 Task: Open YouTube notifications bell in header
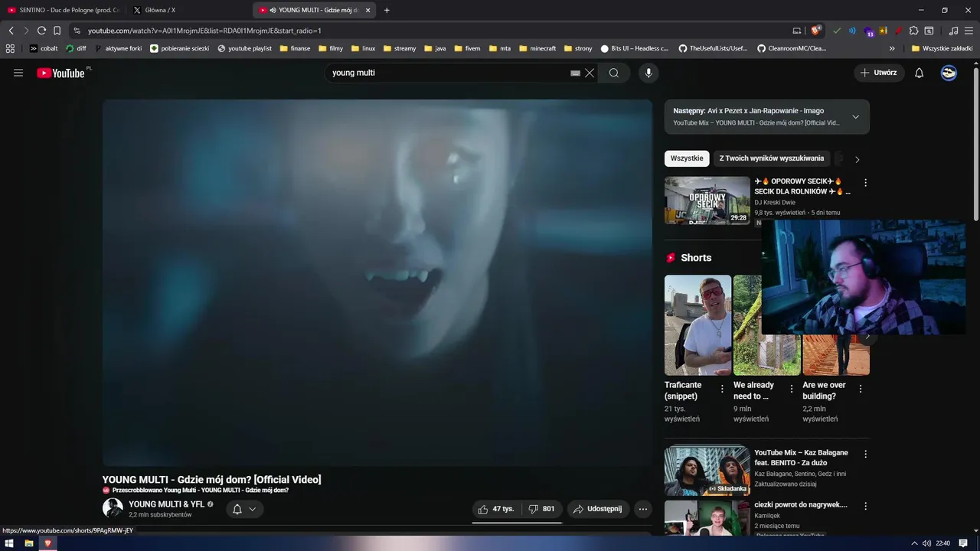920,73
